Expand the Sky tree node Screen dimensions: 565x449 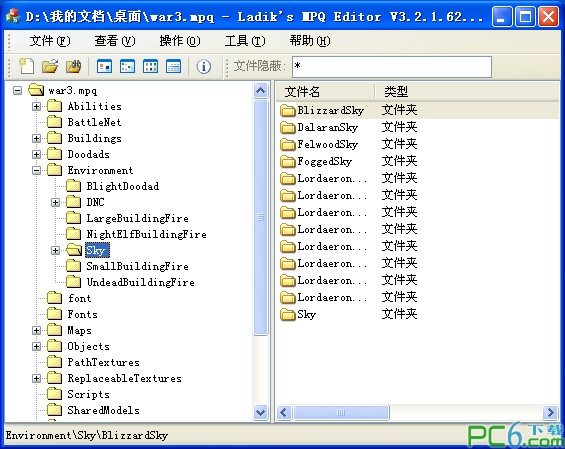(x=55, y=250)
